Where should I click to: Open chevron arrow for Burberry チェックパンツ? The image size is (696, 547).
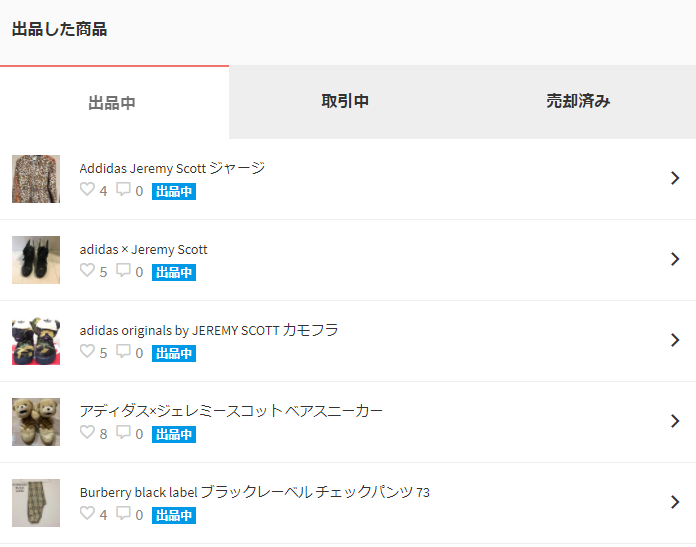(x=675, y=502)
